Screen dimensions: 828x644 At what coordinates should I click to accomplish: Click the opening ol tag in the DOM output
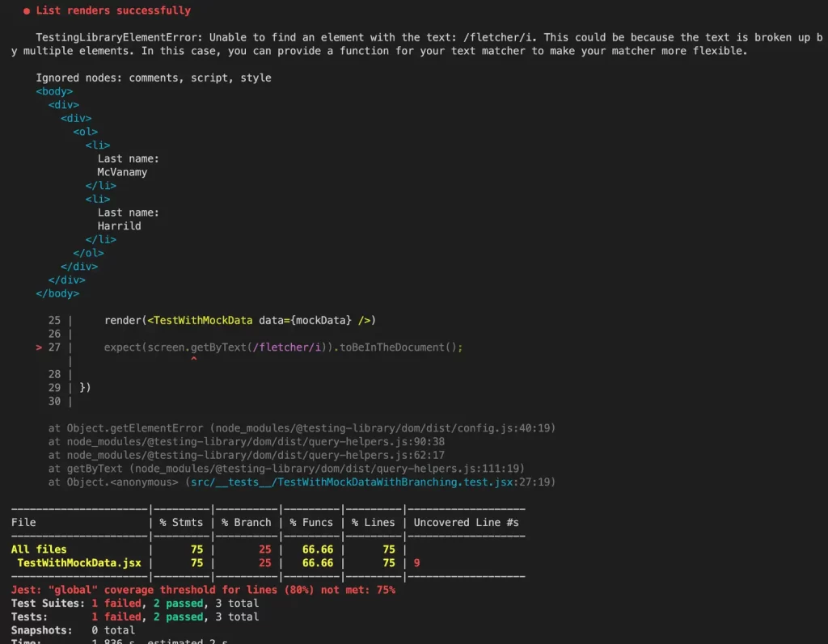pyautogui.click(x=85, y=132)
